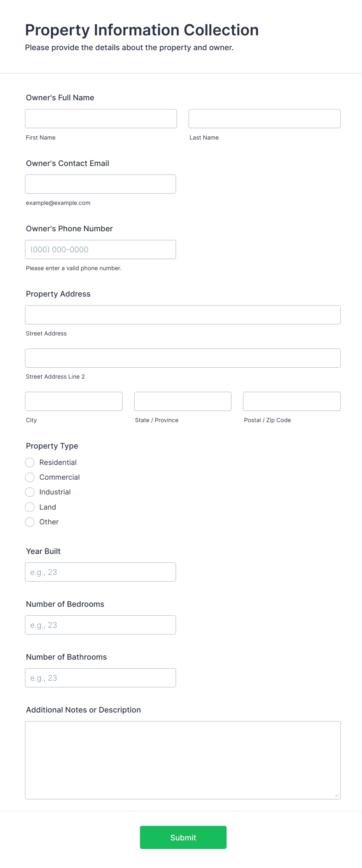Select the Residential property type
Image resolution: width=362 pixels, height=868 pixels.
[x=30, y=462]
